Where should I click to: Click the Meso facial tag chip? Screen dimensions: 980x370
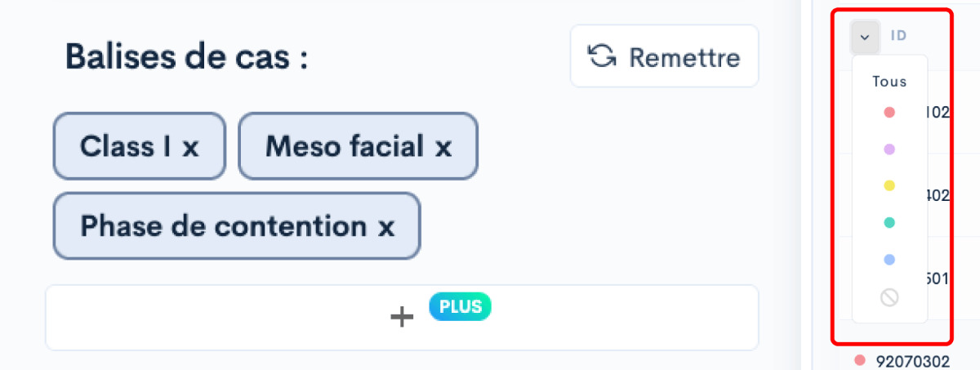coord(358,147)
